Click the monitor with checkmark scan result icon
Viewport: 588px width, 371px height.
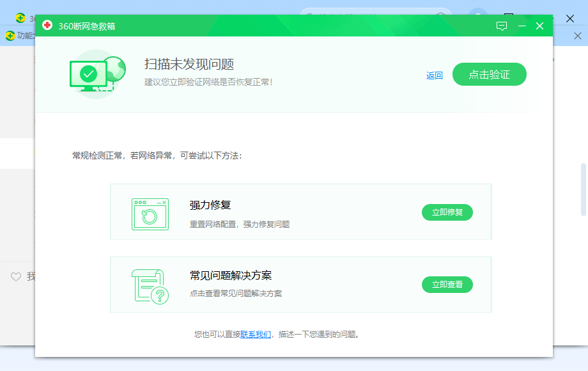[x=98, y=74]
